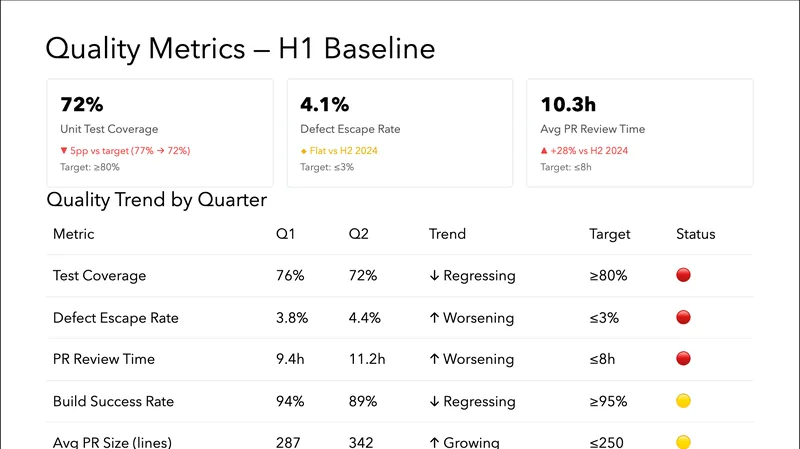Select the yellow status dot for Build Success Rate
Screen dimensions: 800x449
pyautogui.click(x=684, y=401)
